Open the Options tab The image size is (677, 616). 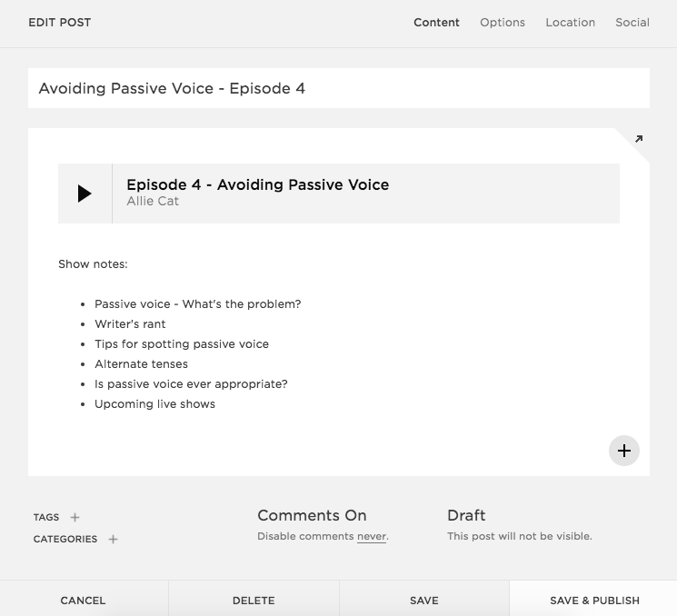coord(503,23)
